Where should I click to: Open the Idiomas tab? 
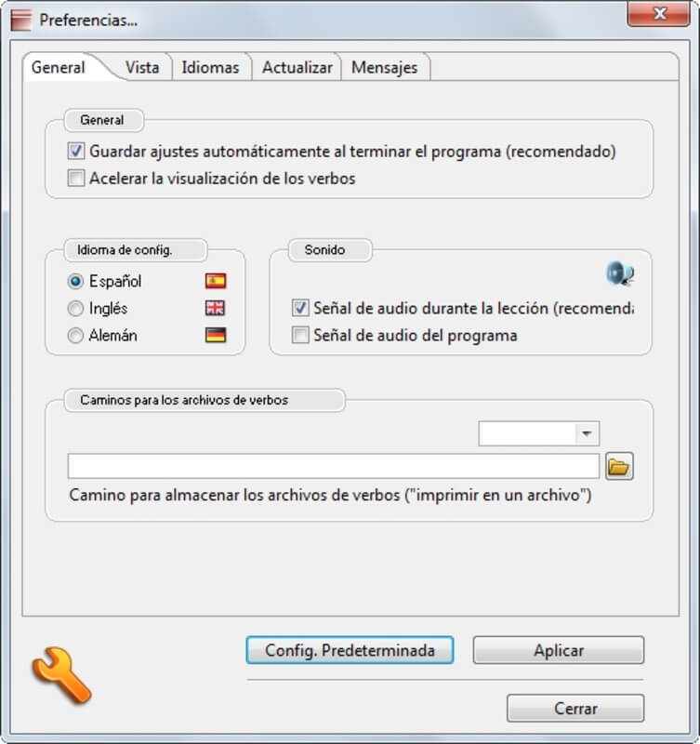coord(211,67)
